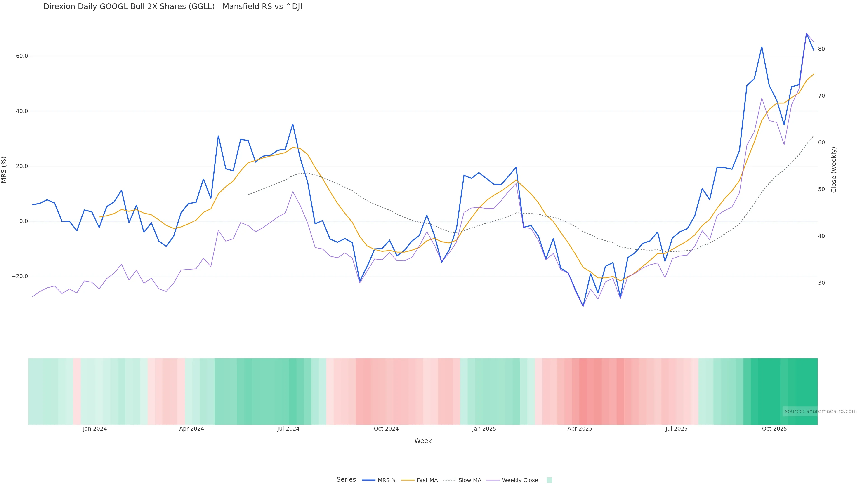Click the 30 right axis tick label
Viewport: 868px width, 488px height.
coord(821,283)
